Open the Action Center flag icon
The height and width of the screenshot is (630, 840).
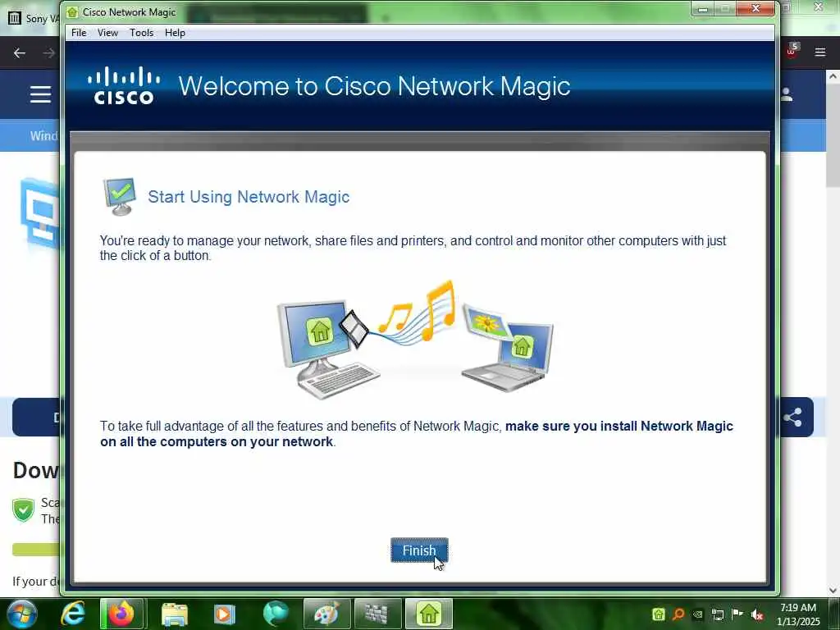click(737, 614)
